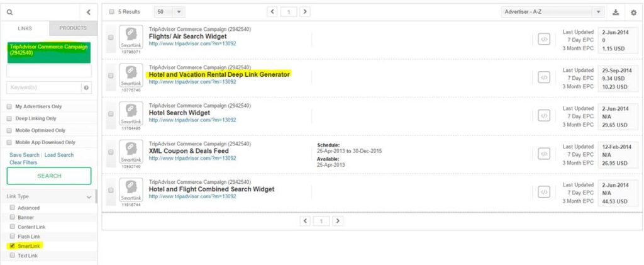Go to next page in top pager
This screenshot has height=265, width=644.
click(304, 11)
